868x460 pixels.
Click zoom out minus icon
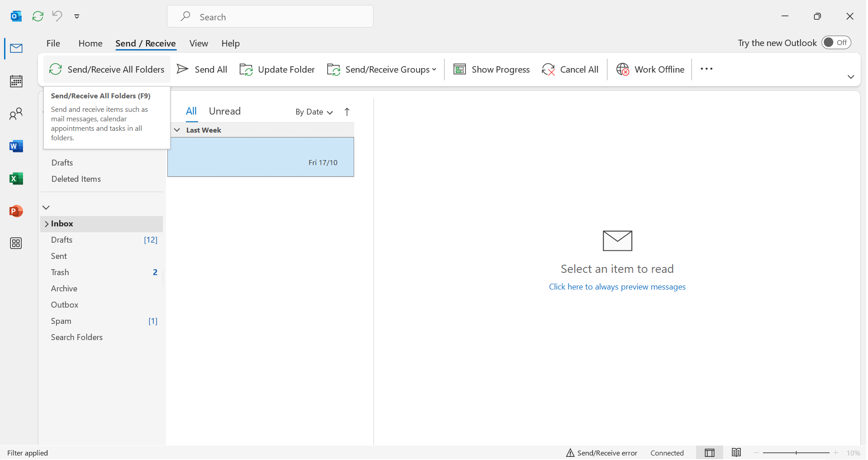point(757,453)
